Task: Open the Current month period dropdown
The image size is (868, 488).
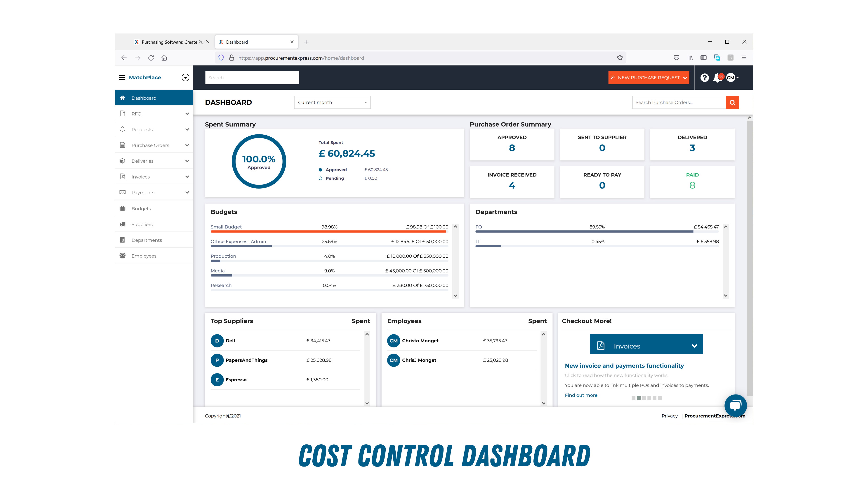Action: pyautogui.click(x=332, y=102)
